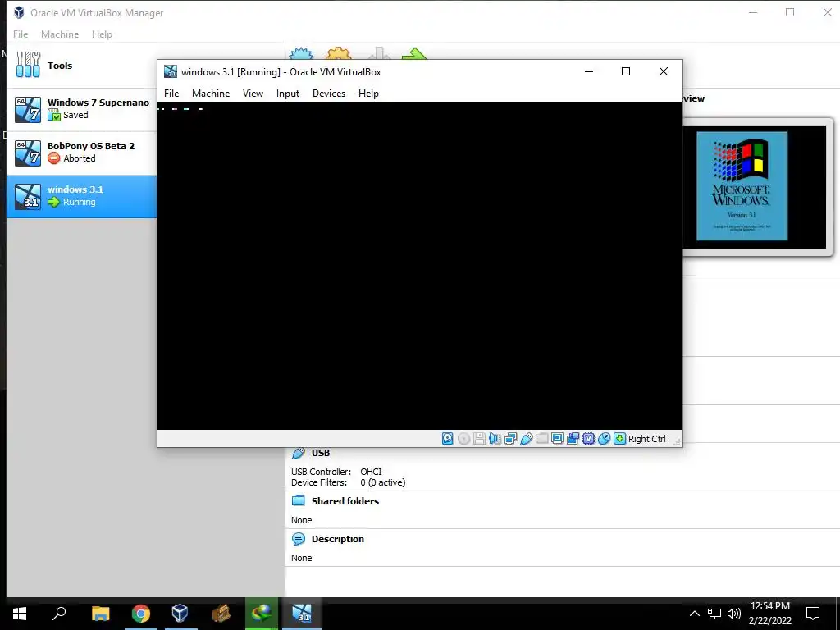
Task: Click the volume speaker tray icon
Action: [734, 614]
